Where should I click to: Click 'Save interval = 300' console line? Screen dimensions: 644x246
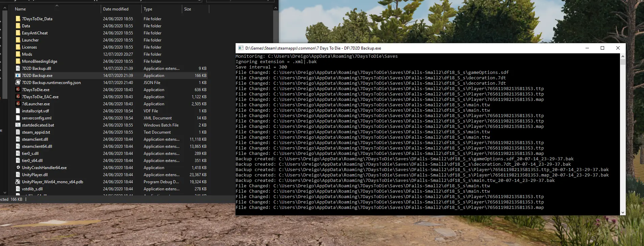click(x=261, y=67)
